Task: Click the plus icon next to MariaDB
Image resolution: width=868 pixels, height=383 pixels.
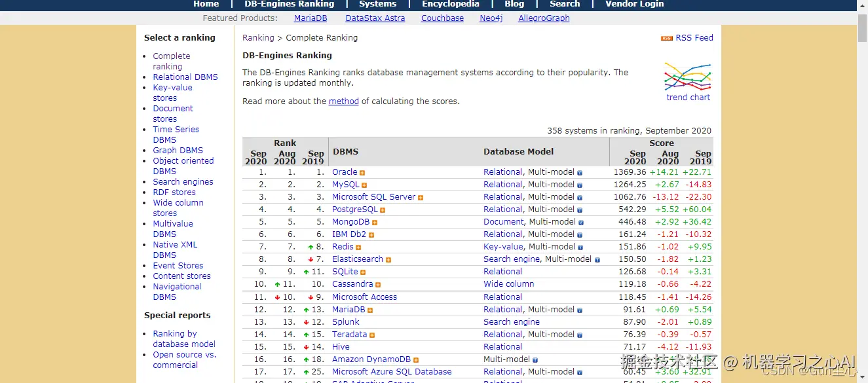Action: click(370, 310)
